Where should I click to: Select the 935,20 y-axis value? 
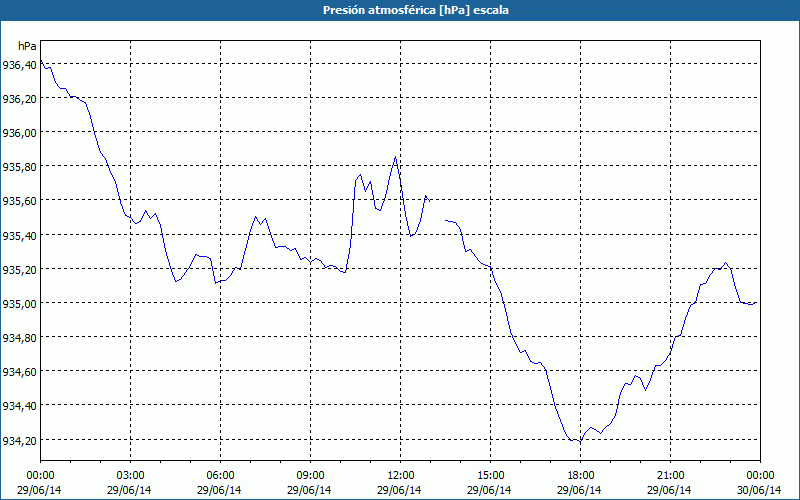tap(19, 270)
